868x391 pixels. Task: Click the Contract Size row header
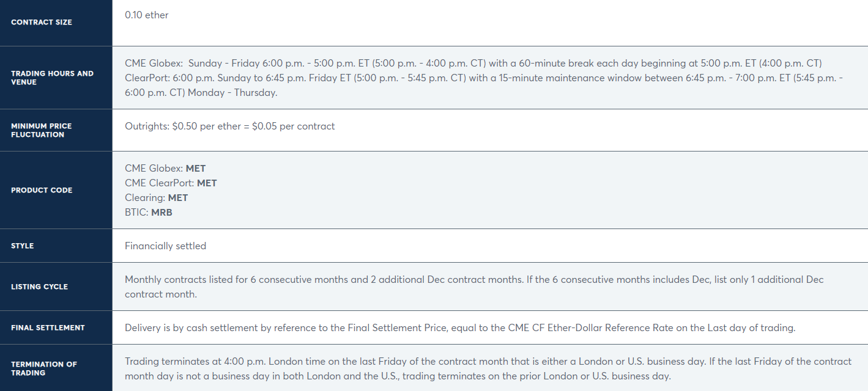click(42, 23)
